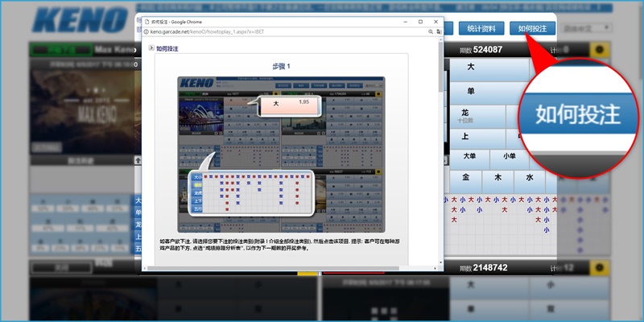
Task: Click the translate page icon in the address bar
Action: click(x=439, y=31)
